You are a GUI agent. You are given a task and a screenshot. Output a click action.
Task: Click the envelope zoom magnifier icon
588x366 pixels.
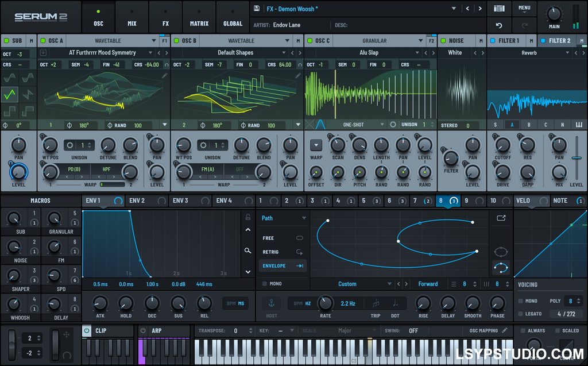click(248, 251)
